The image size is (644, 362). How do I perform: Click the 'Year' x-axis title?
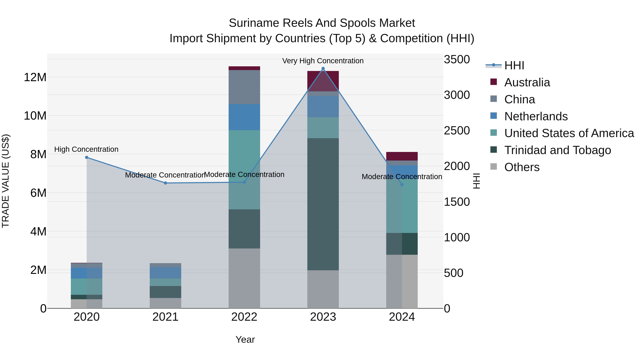point(245,339)
